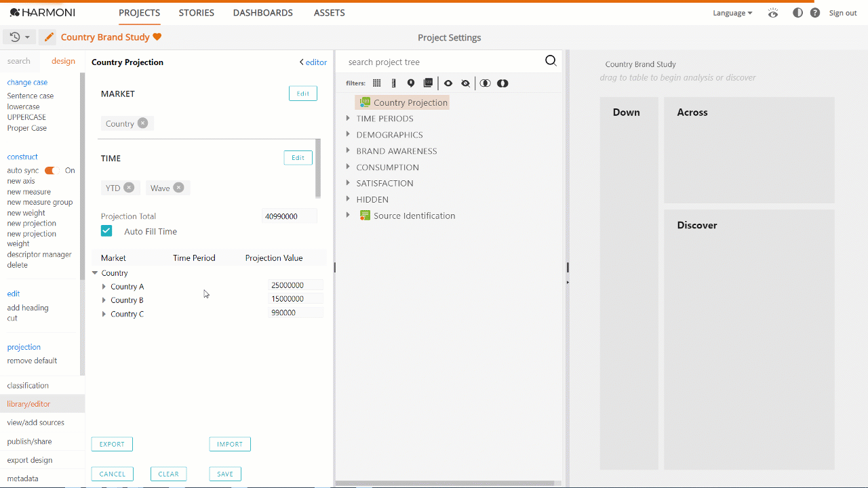Expand the Country A row
This screenshot has height=488, width=868.
pos(104,287)
